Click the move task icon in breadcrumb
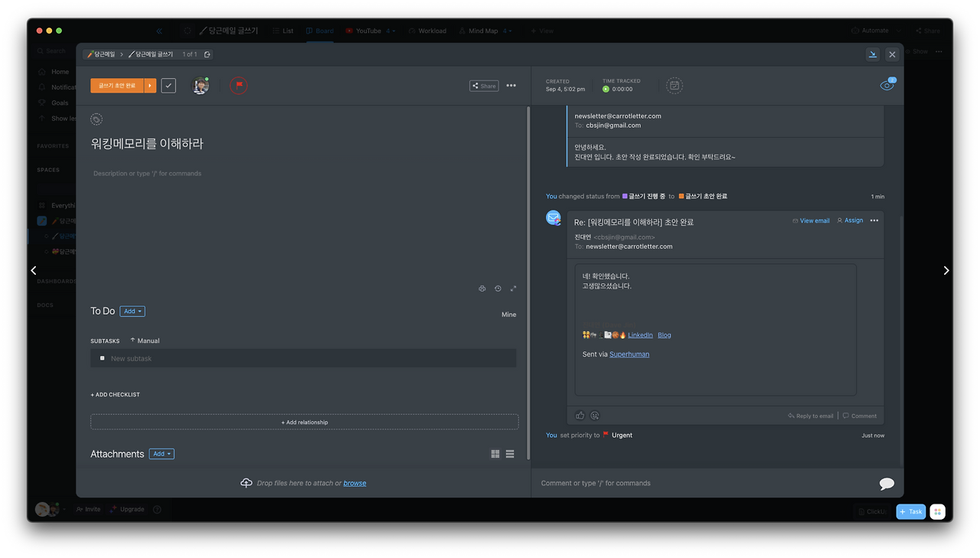980x558 pixels. click(x=207, y=54)
